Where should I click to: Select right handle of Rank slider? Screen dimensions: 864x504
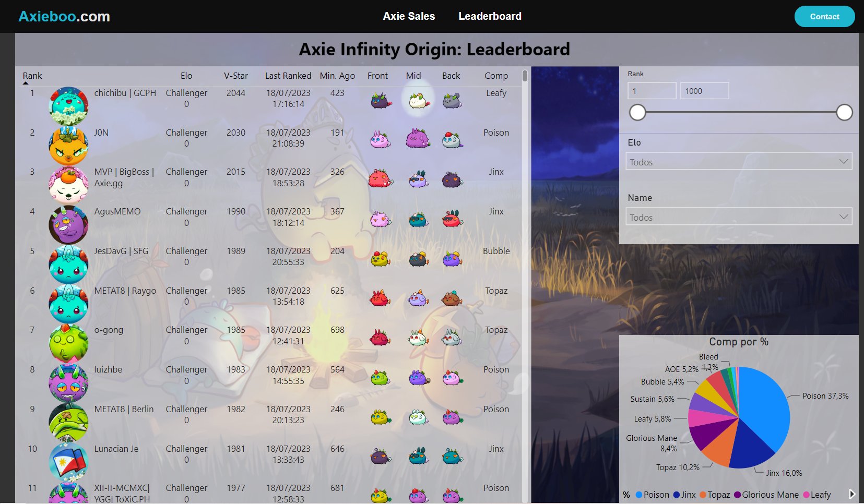(844, 112)
